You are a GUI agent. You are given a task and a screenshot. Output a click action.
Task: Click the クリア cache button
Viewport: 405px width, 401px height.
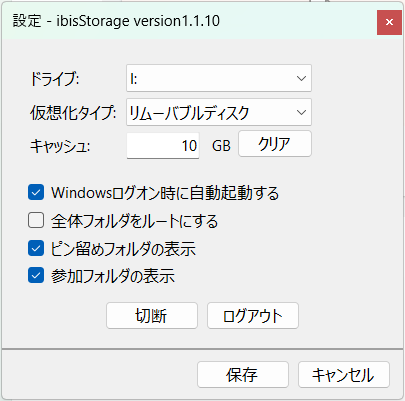[x=275, y=144]
